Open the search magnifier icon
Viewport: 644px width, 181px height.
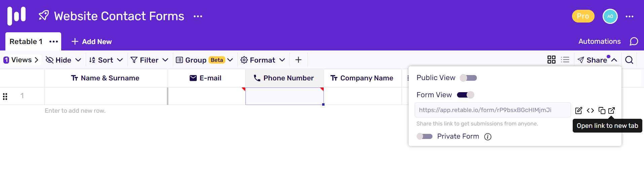[629, 60]
